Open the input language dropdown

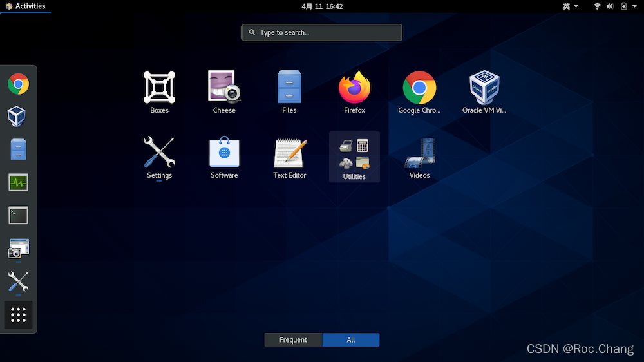point(571,6)
